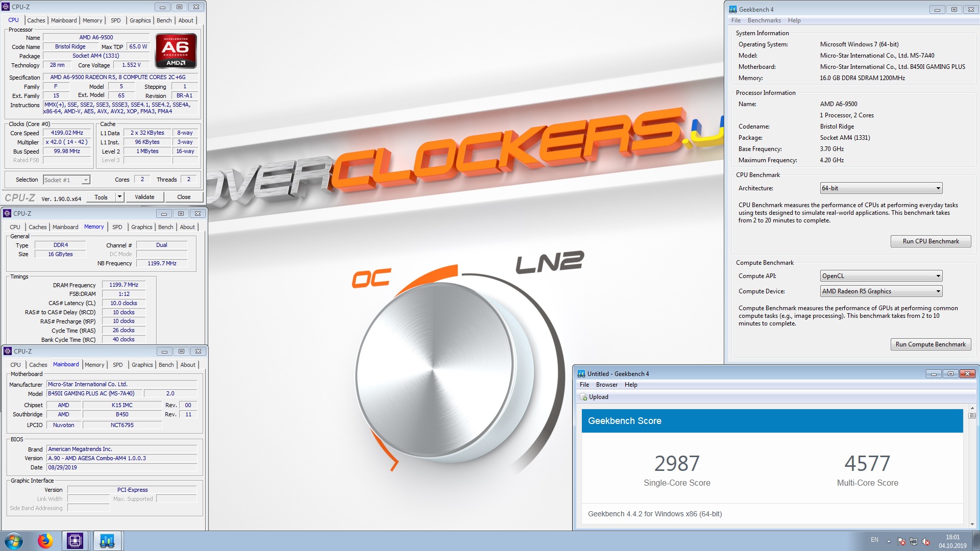Open Help menu in Geekbench 4 main window
This screenshot has height=551, width=980.
tap(794, 20)
